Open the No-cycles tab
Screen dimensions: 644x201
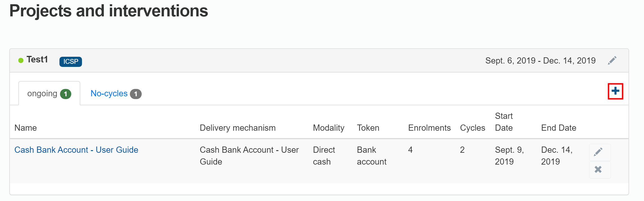[109, 93]
